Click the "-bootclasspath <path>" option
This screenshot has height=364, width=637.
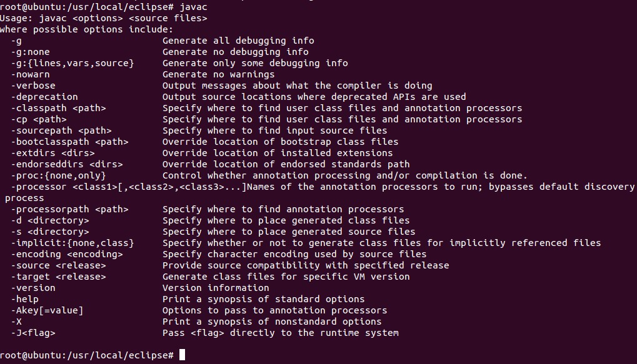pyautogui.click(x=69, y=142)
